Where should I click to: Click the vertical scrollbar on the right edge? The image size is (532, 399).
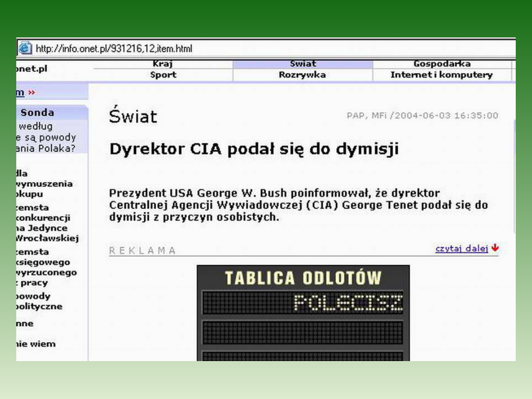click(x=514, y=197)
